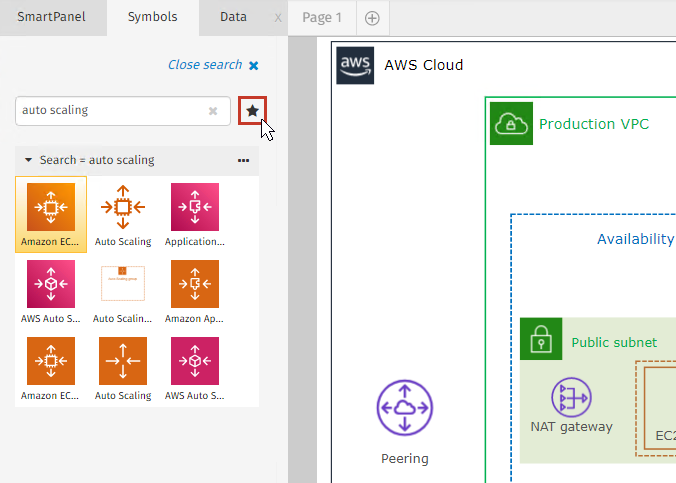Add a new page with plus button
This screenshot has width=676, height=483.
371,18
